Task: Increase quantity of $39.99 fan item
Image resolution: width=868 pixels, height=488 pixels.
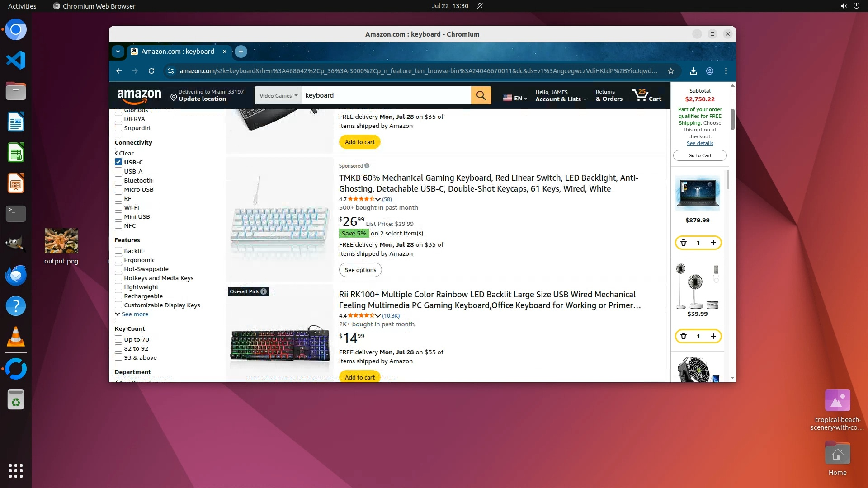Action: click(x=713, y=336)
